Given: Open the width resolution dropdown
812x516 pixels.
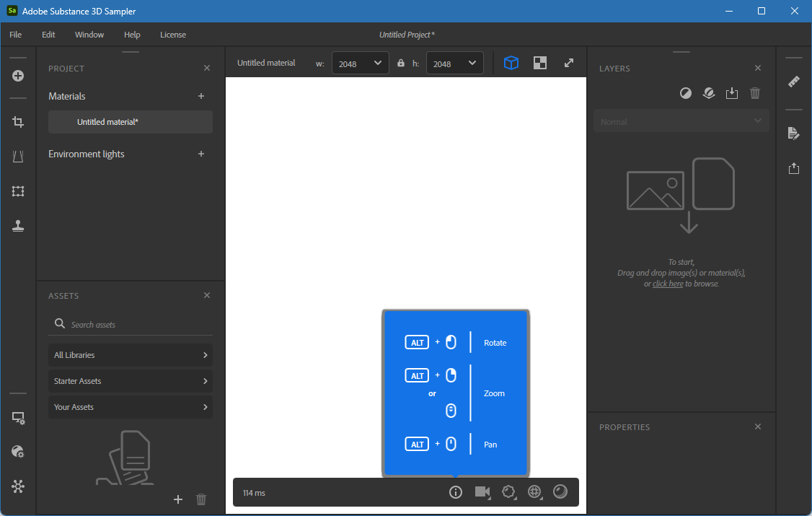Looking at the screenshot, I should [x=361, y=64].
